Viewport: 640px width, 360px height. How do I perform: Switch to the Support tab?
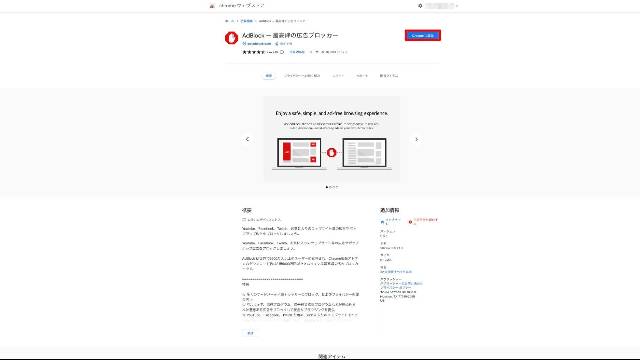(362, 76)
